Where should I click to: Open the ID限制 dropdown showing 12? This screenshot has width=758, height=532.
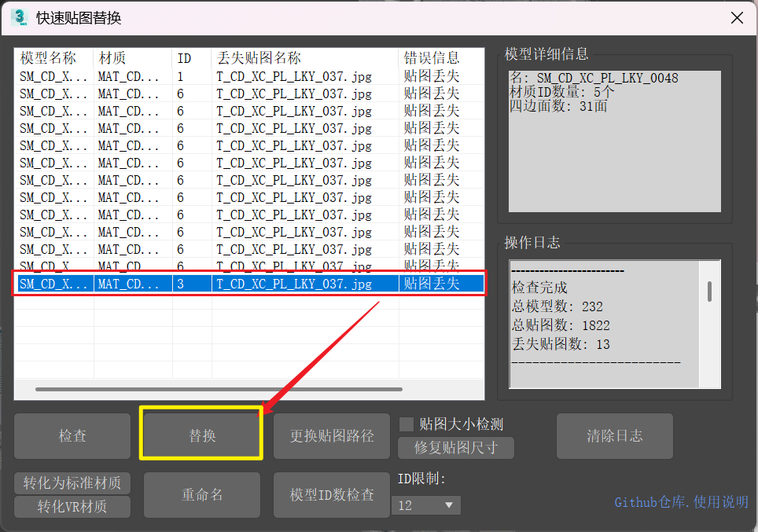click(426, 505)
